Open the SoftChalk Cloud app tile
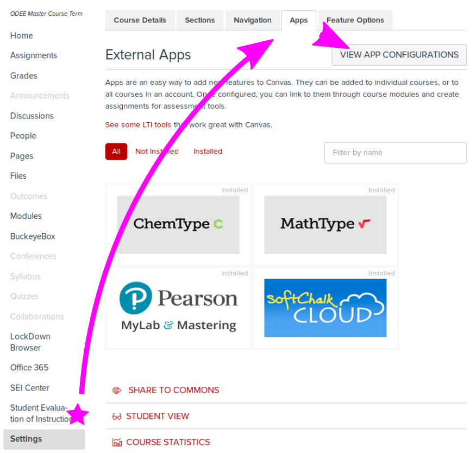Image resolution: width=476 pixels, height=453 pixels. click(x=325, y=307)
